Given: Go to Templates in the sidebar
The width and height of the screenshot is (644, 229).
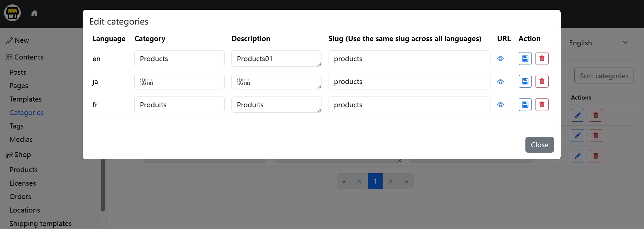Looking at the screenshot, I should pyautogui.click(x=26, y=99).
